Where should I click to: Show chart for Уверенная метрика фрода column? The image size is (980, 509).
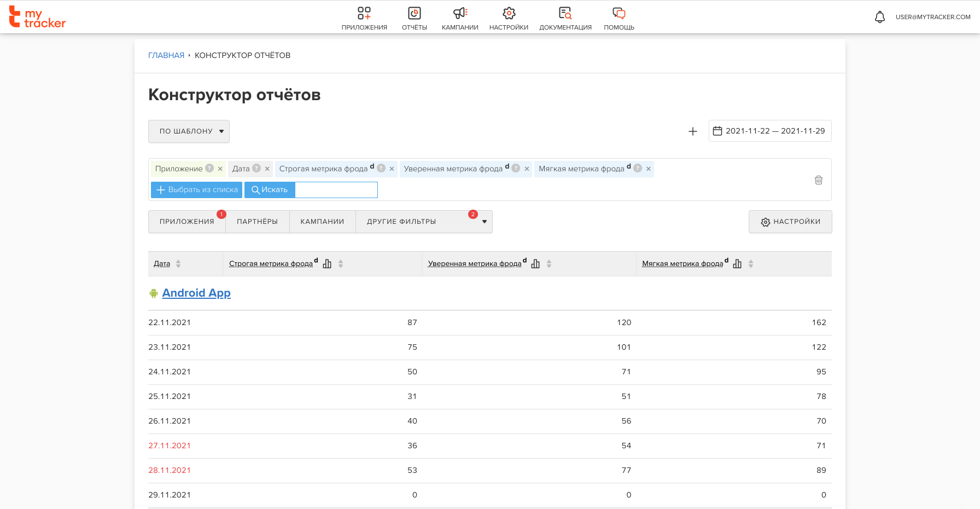(535, 264)
